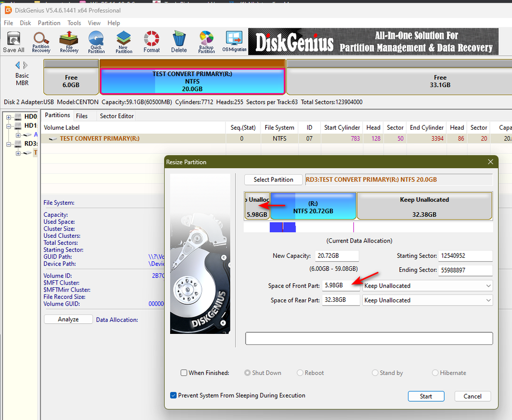Click the Analyze button
The width and height of the screenshot is (512, 420).
[x=68, y=319]
